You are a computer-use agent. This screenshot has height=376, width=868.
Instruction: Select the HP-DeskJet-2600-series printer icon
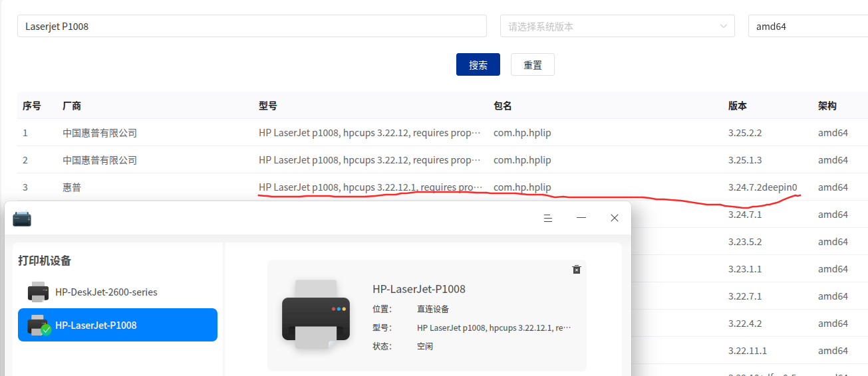point(38,292)
